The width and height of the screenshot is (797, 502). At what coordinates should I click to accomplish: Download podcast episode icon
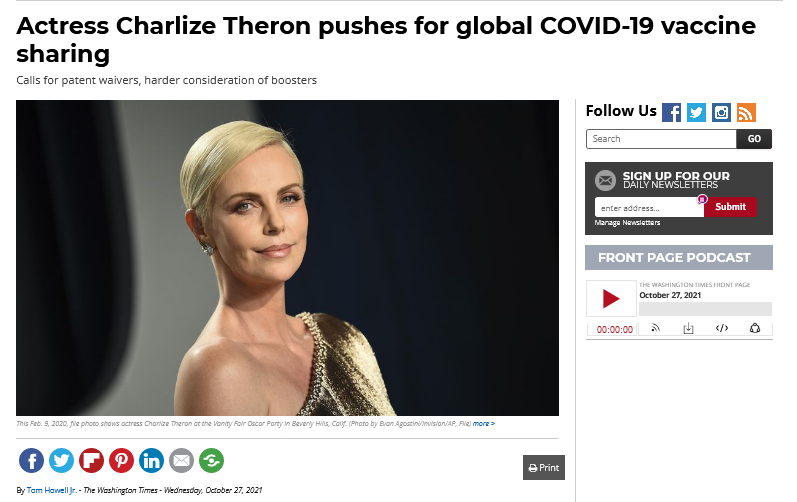pyautogui.click(x=688, y=328)
